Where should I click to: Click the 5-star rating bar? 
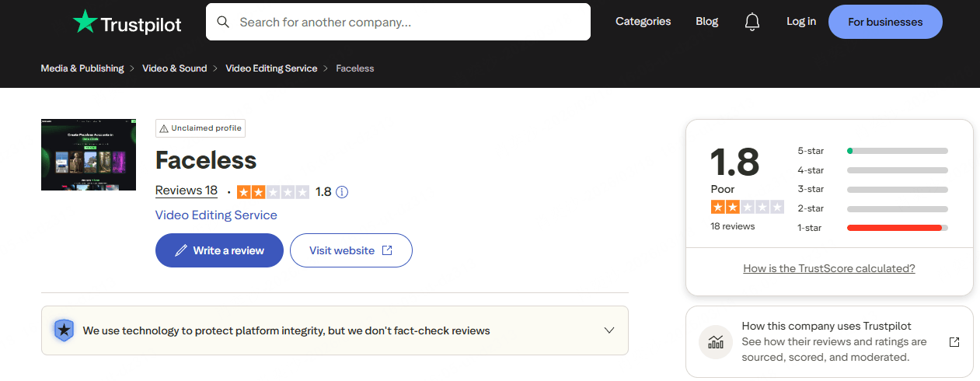click(x=898, y=151)
